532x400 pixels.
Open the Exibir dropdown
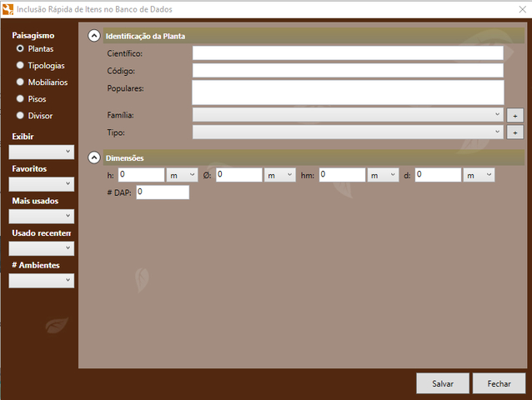41,152
